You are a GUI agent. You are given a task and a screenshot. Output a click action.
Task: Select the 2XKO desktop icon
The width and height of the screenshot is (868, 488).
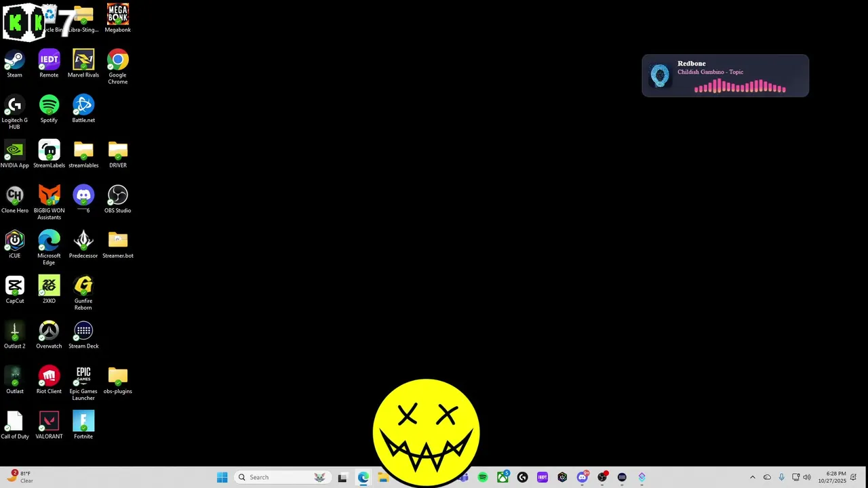[49, 289]
